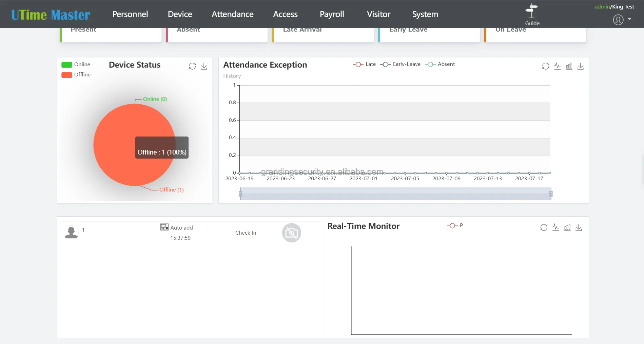644x344 pixels.
Task: Download the Device Status chart image
Action: [x=204, y=66]
